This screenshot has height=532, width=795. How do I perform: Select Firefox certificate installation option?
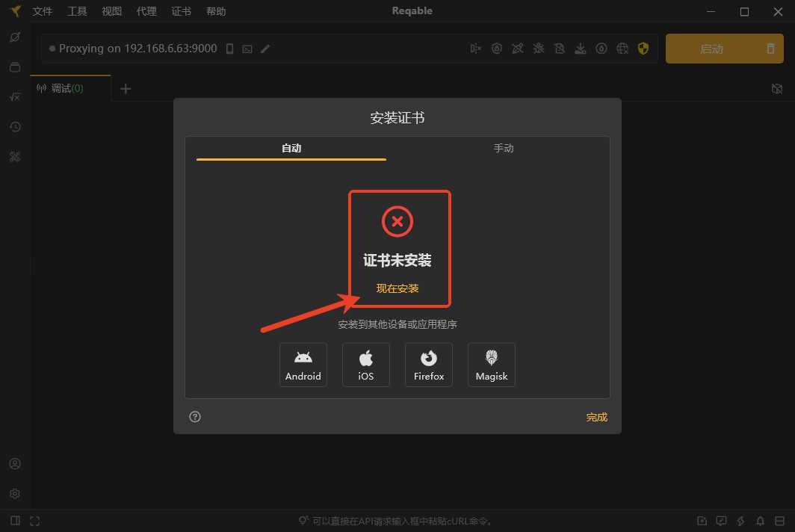[428, 365]
